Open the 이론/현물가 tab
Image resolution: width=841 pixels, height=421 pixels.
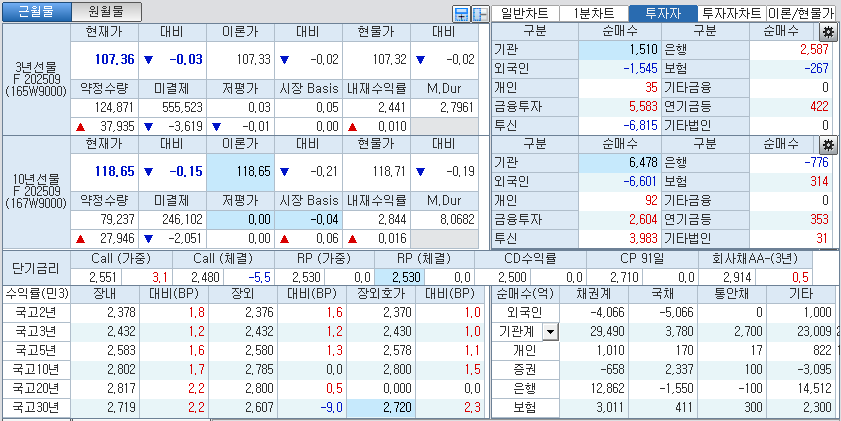pyautogui.click(x=803, y=13)
